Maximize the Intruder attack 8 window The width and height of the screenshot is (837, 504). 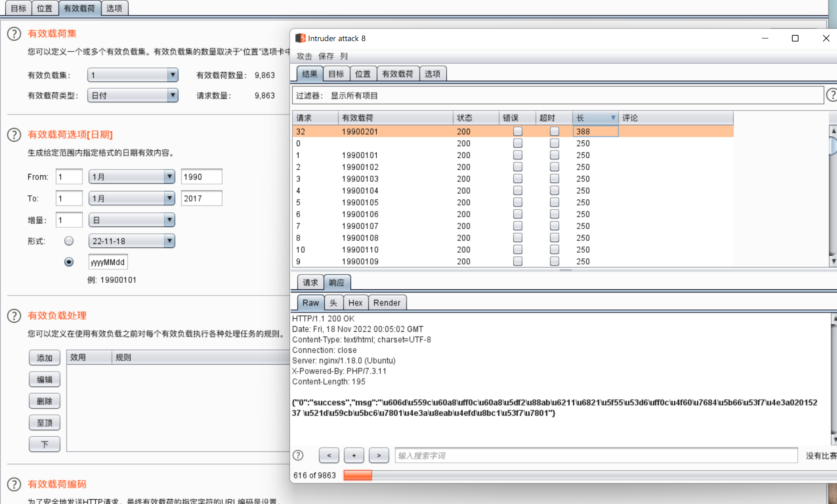(x=795, y=38)
